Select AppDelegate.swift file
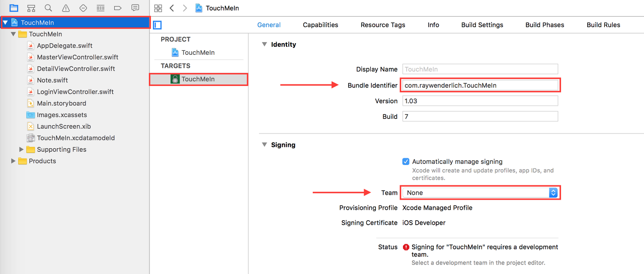Screen dimensions: 644x274 [x=65, y=46]
